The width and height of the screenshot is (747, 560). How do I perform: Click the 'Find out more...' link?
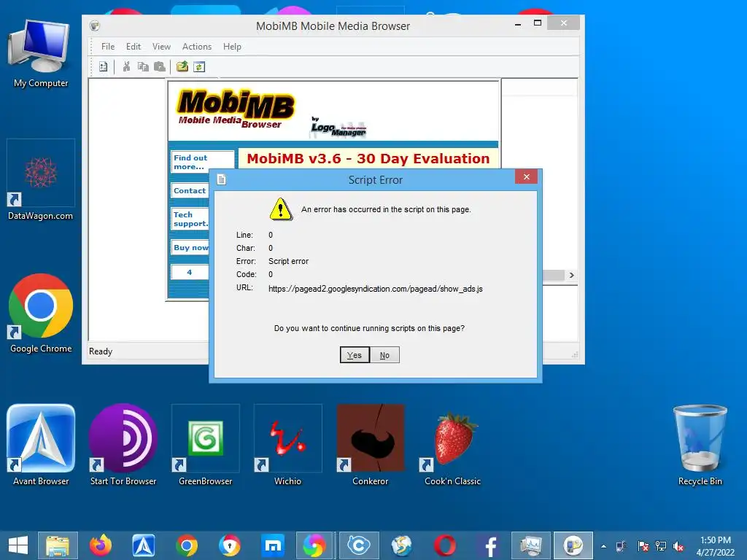pos(202,162)
